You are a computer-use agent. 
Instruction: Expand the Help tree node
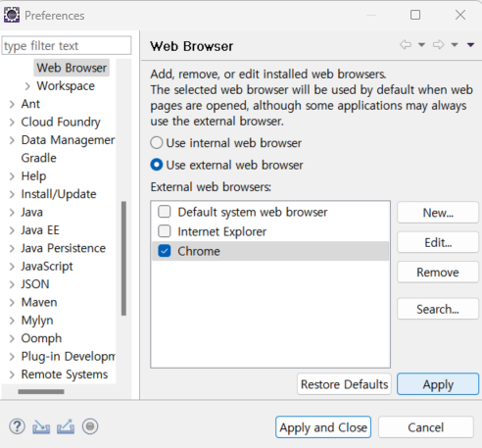pos(12,176)
